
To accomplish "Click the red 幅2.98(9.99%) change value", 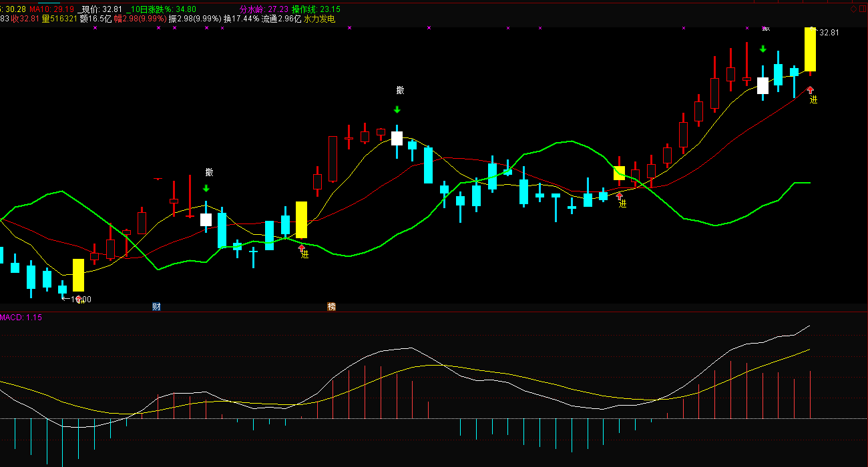I will 140,19.
